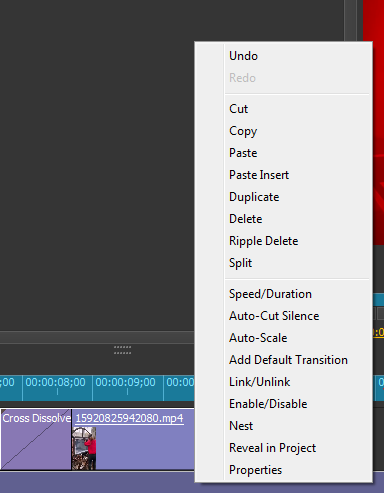Choose Nest from context menu
This screenshot has width=384, height=493.
click(x=283, y=426)
